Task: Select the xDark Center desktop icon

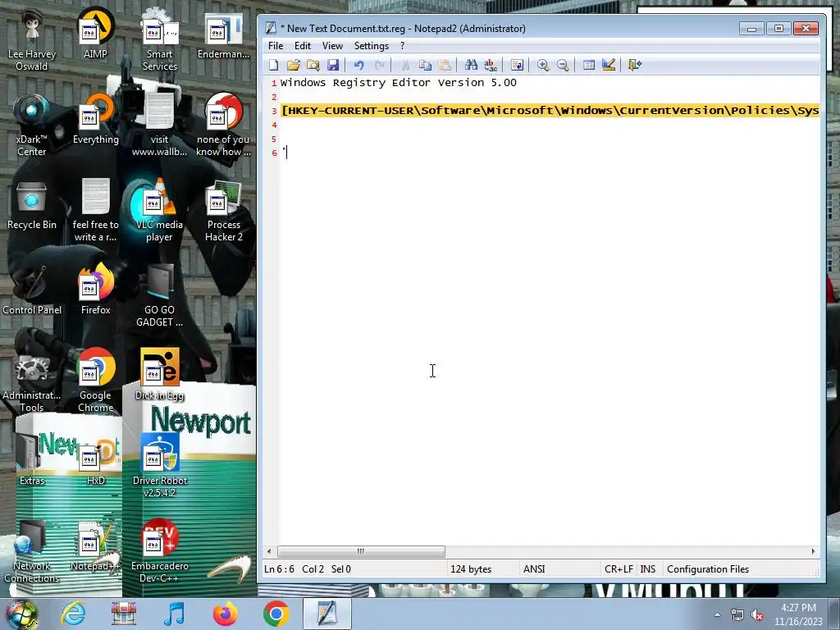Action: tap(32, 126)
